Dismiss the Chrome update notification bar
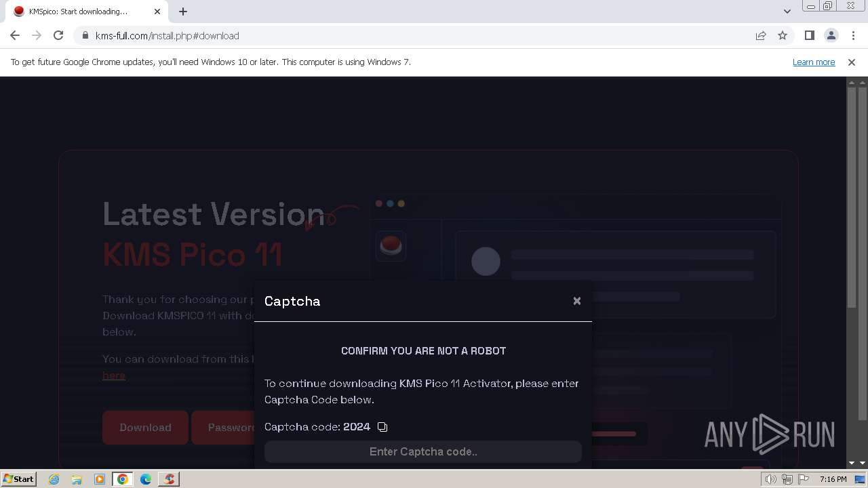Screen dimensions: 868x488 click(x=852, y=62)
